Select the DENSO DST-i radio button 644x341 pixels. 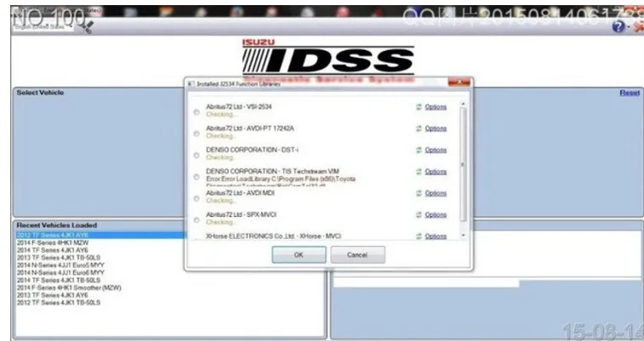197,156
